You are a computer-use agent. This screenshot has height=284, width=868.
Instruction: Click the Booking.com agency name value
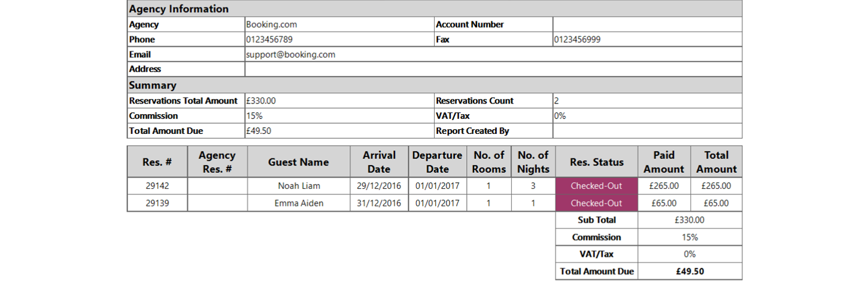tap(272, 25)
